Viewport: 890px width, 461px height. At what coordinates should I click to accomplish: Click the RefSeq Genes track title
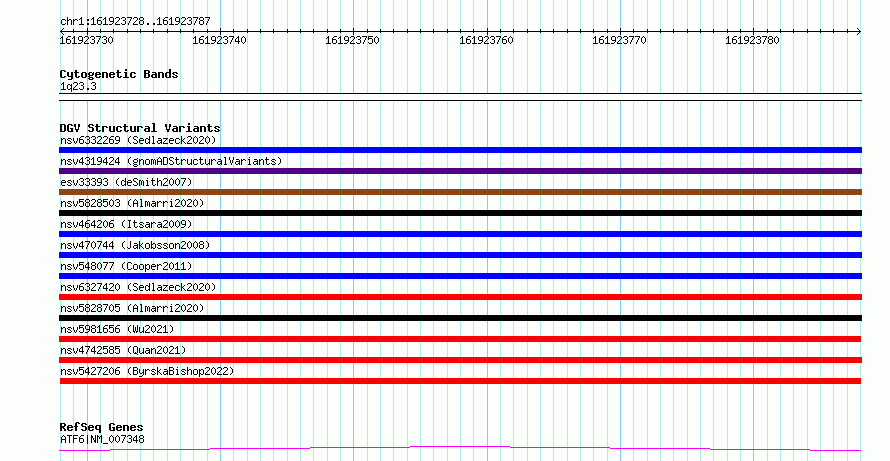pos(101,427)
